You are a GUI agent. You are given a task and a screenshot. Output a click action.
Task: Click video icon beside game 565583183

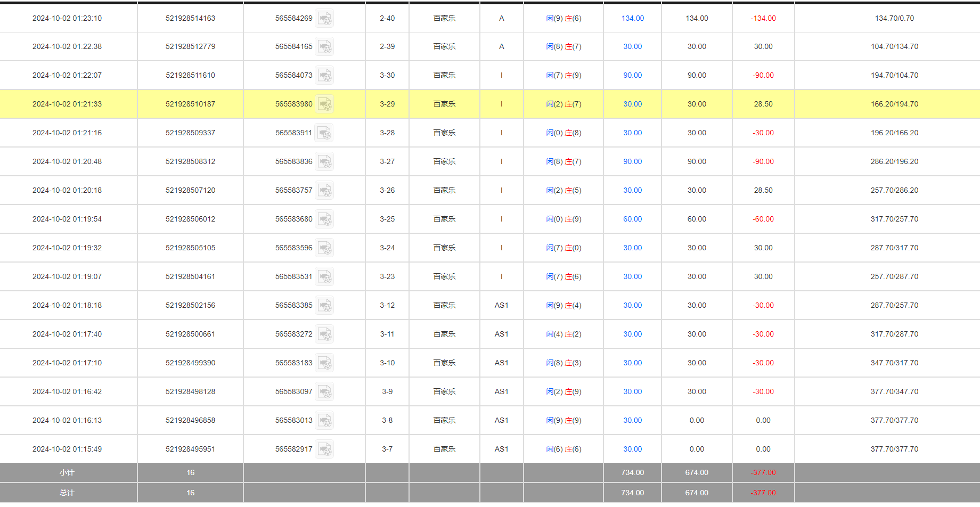(x=324, y=364)
